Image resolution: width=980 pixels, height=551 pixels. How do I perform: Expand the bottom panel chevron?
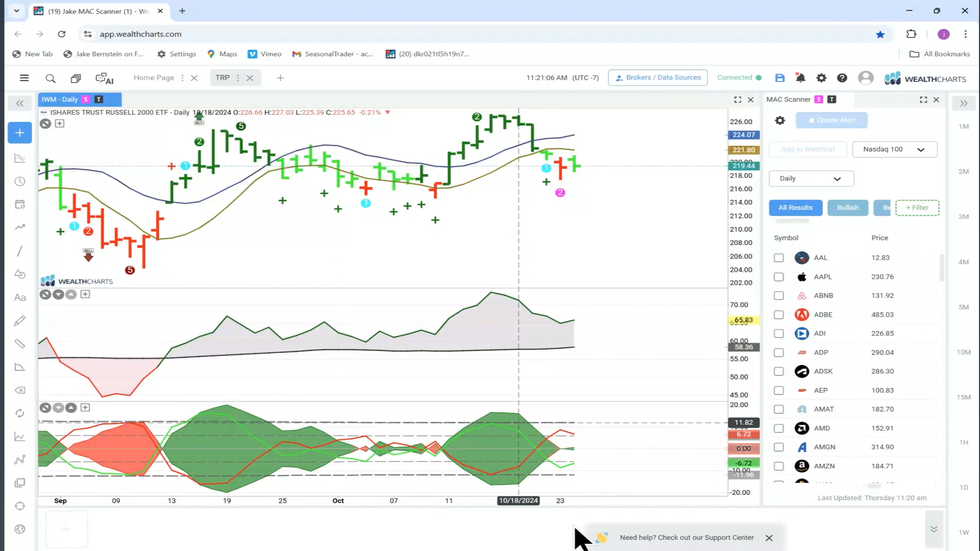(934, 529)
